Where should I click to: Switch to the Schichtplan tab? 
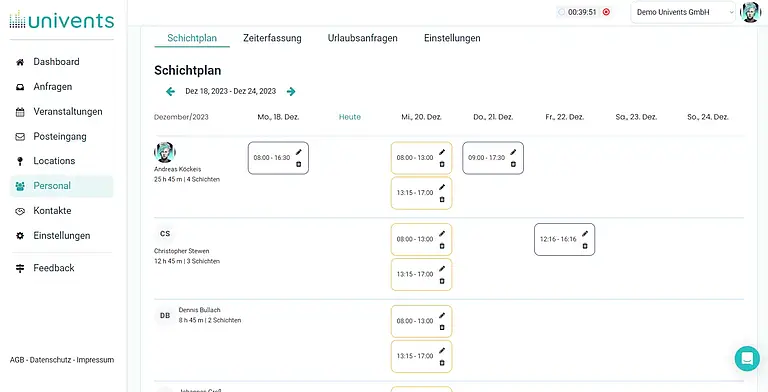(192, 38)
